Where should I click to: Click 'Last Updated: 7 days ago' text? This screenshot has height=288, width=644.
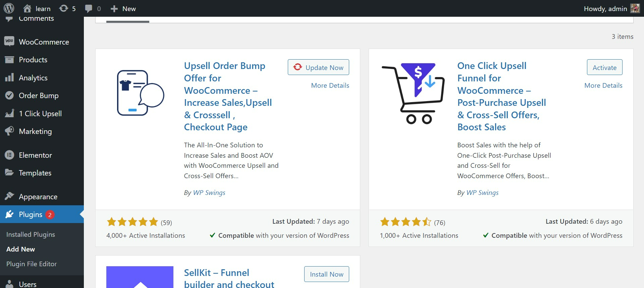tap(311, 221)
